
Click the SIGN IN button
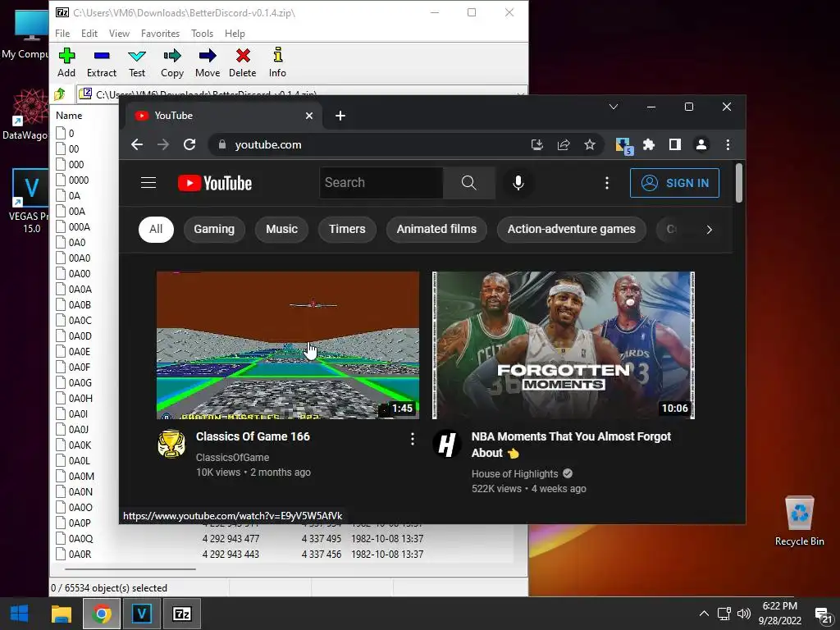pos(674,183)
